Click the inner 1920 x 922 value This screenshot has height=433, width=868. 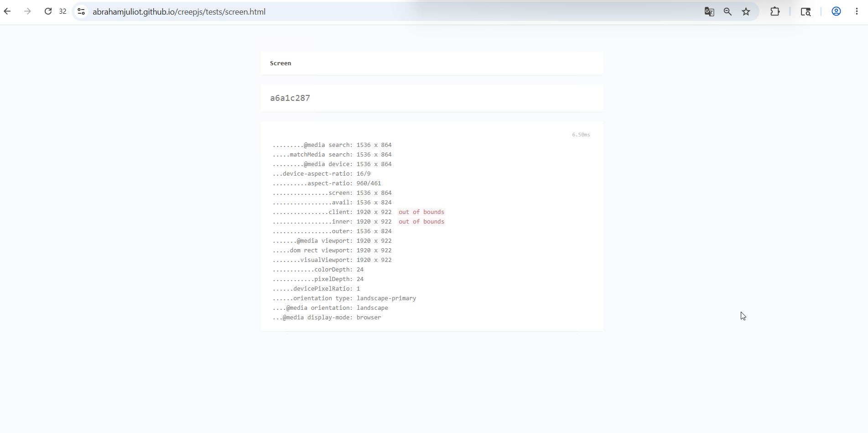(x=374, y=222)
